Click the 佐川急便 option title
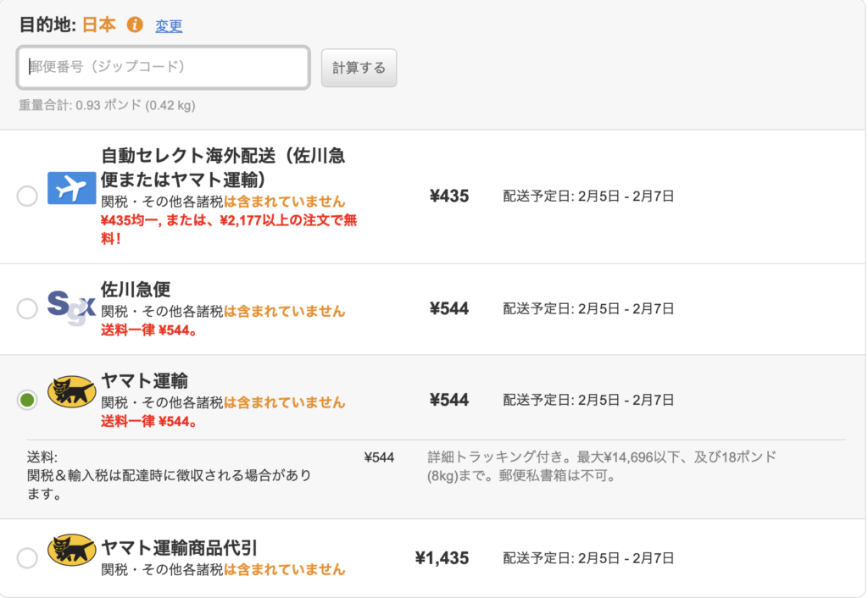Image resolution: width=868 pixels, height=598 pixels. pos(136,289)
